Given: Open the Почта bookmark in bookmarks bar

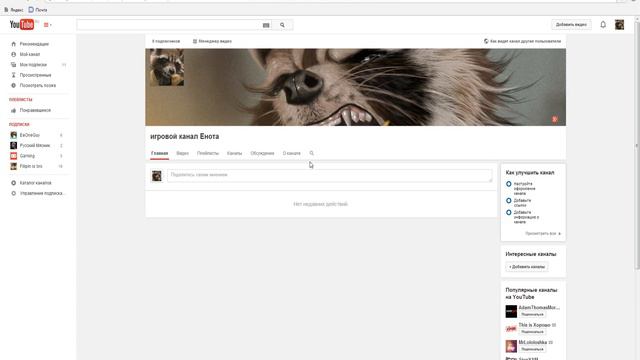Looking at the screenshot, I should [38, 9].
